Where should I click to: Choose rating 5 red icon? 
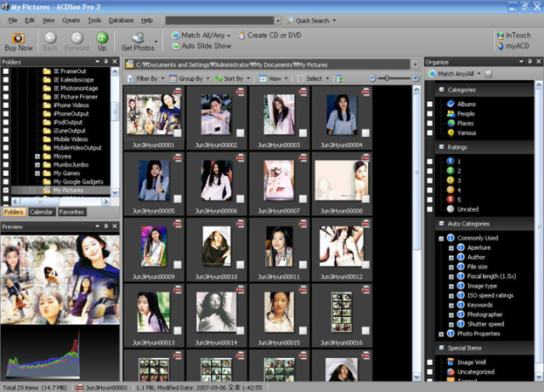(450, 199)
